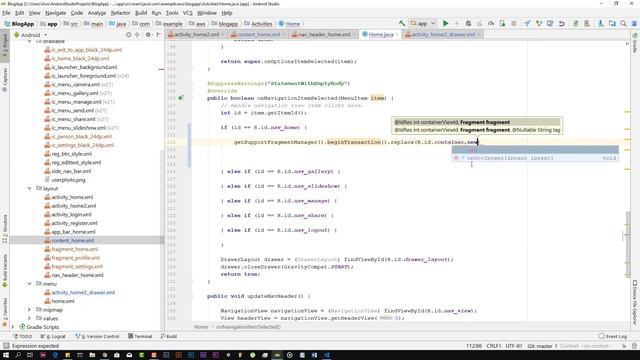The width and height of the screenshot is (640, 360).
Task: Collapse the menu folder in project tree
Action: click(29, 284)
